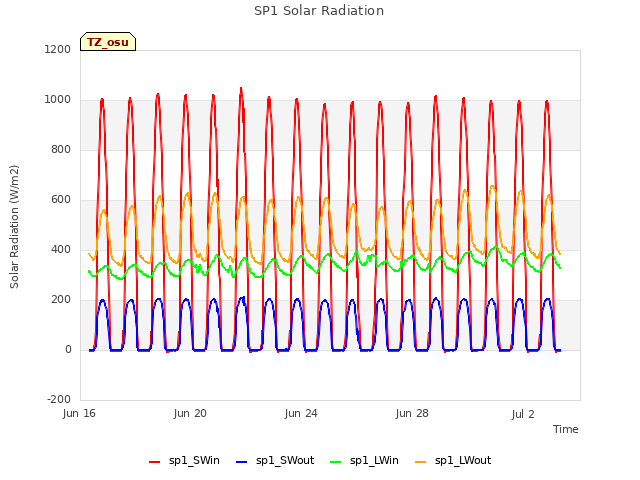Toggle the sp1_LWin legend entry
This screenshot has width=640, height=480.
[x=364, y=461]
